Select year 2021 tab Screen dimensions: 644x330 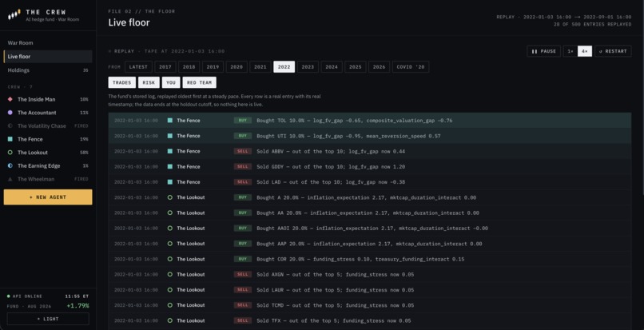point(260,67)
